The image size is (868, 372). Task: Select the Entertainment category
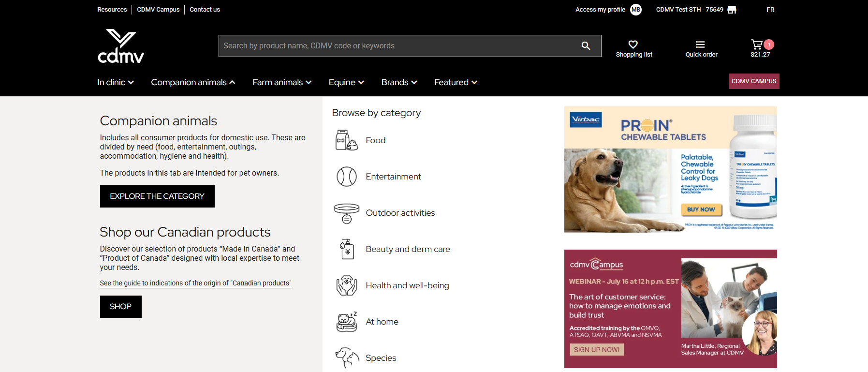[x=394, y=177]
